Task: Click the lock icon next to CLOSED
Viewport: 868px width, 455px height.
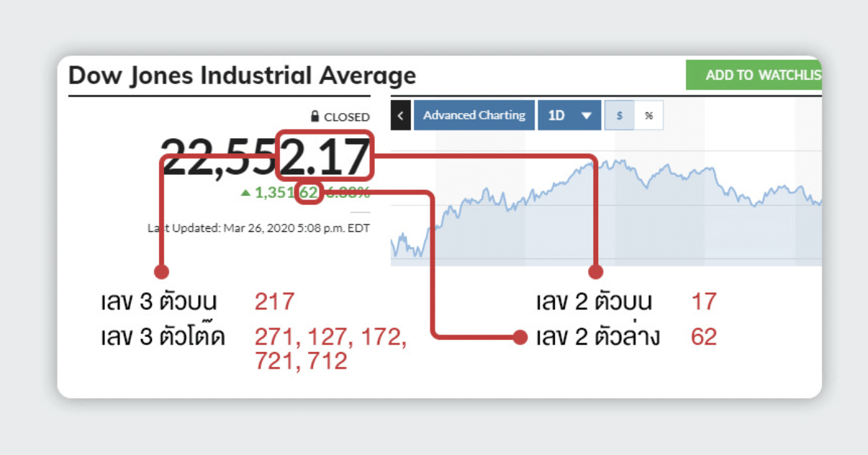Action: 315,117
